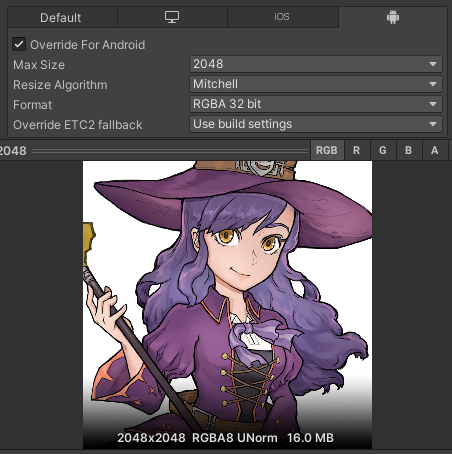
Task: Click the Resize Algorithm label
Action: (60, 85)
